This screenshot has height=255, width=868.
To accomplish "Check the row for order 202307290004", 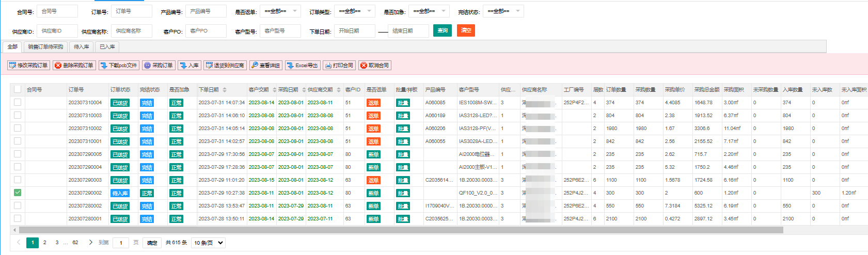I will coord(18,167).
